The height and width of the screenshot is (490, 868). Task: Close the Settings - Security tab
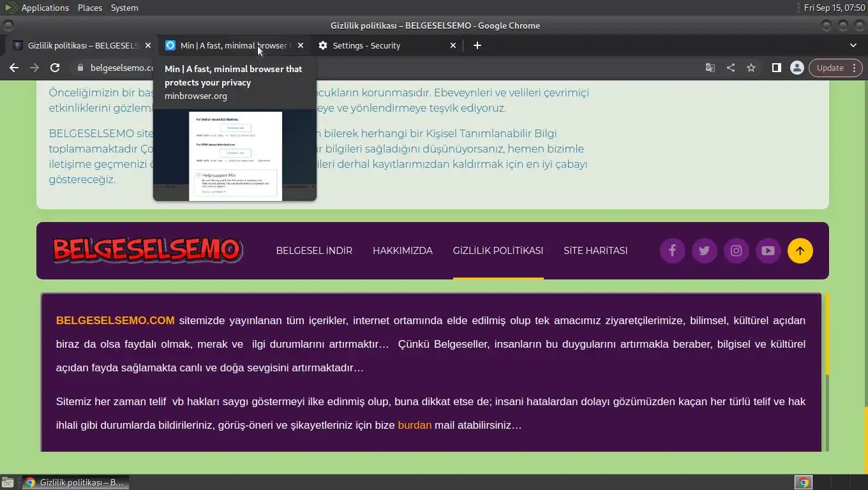click(x=453, y=45)
